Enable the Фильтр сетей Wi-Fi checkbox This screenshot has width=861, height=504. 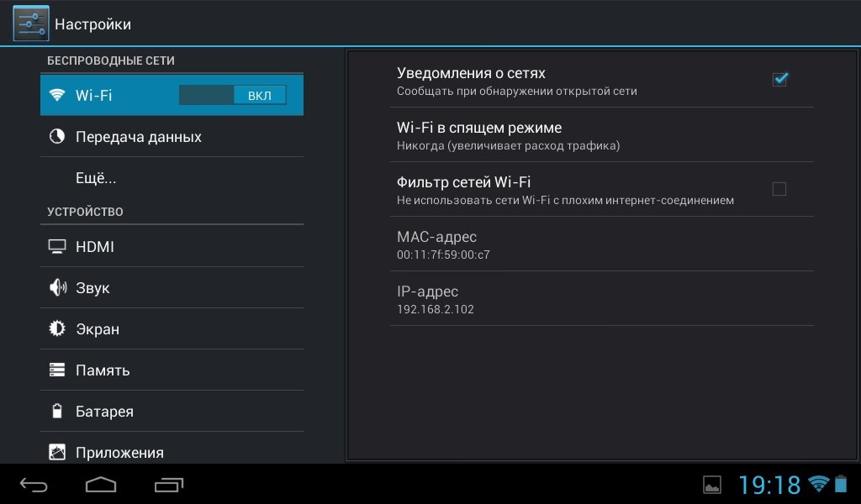pyautogui.click(x=779, y=189)
